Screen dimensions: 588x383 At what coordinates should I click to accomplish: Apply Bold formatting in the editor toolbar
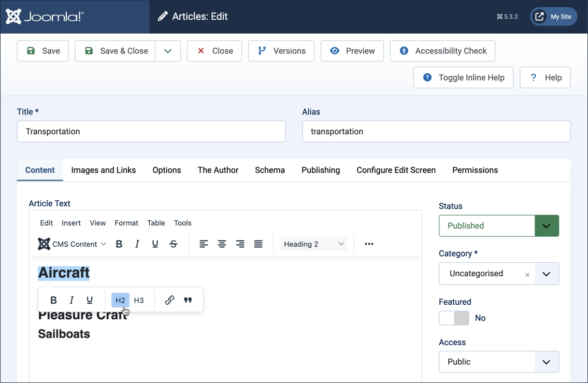click(x=119, y=244)
